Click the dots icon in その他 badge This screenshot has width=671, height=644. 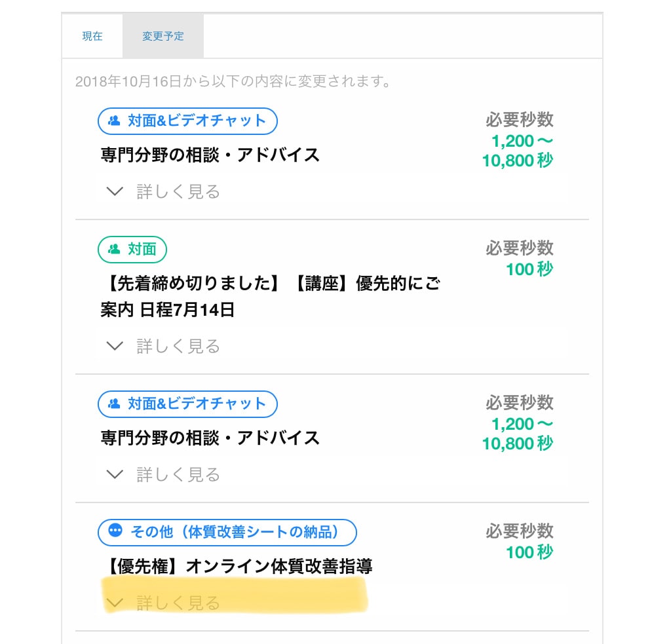[x=115, y=531]
